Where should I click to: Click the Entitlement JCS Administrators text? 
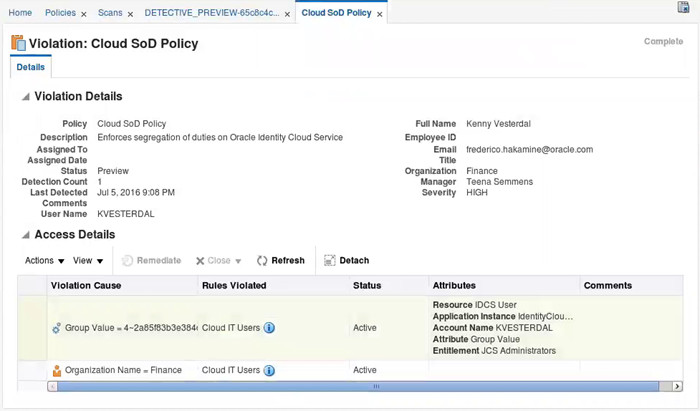point(494,351)
